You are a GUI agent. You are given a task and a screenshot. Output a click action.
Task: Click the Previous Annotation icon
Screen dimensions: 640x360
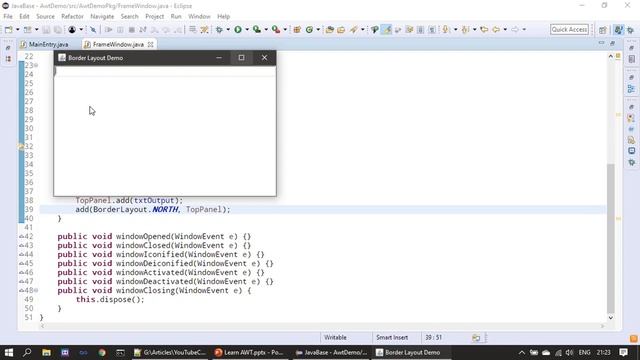465,29
